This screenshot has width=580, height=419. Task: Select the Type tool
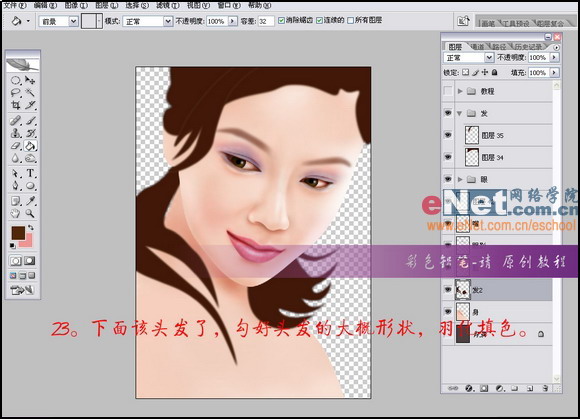[30, 173]
